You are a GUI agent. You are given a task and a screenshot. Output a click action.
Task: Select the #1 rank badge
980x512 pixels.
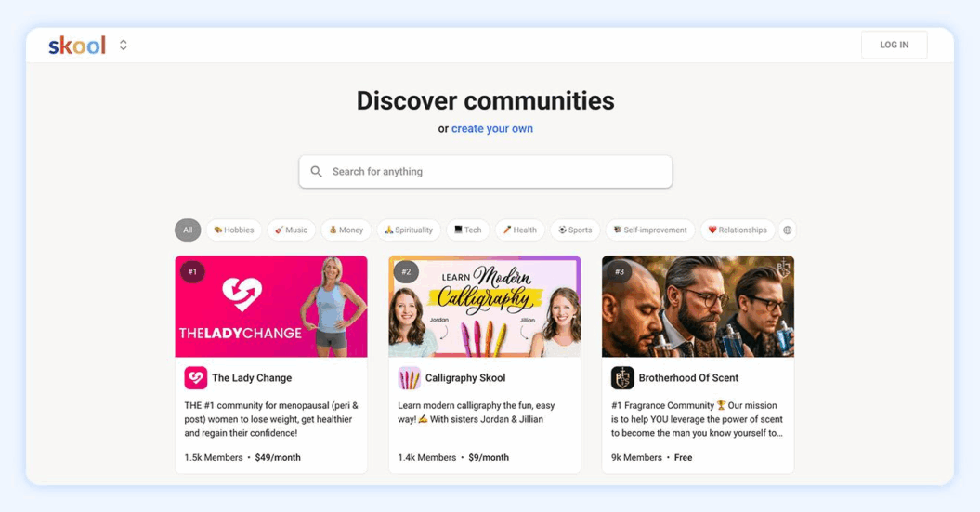(x=192, y=272)
